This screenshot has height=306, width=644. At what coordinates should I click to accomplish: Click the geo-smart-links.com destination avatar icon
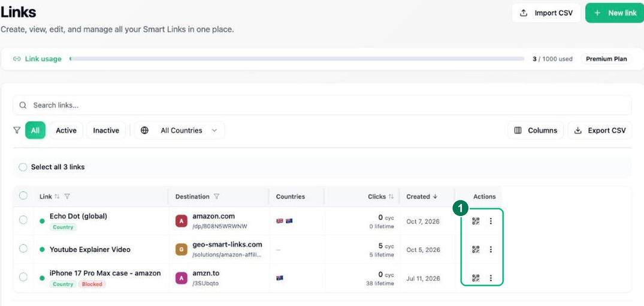181,249
